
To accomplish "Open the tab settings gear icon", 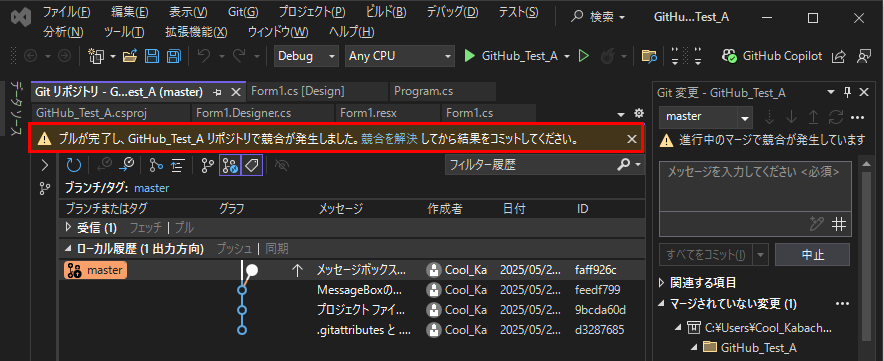I will [638, 113].
